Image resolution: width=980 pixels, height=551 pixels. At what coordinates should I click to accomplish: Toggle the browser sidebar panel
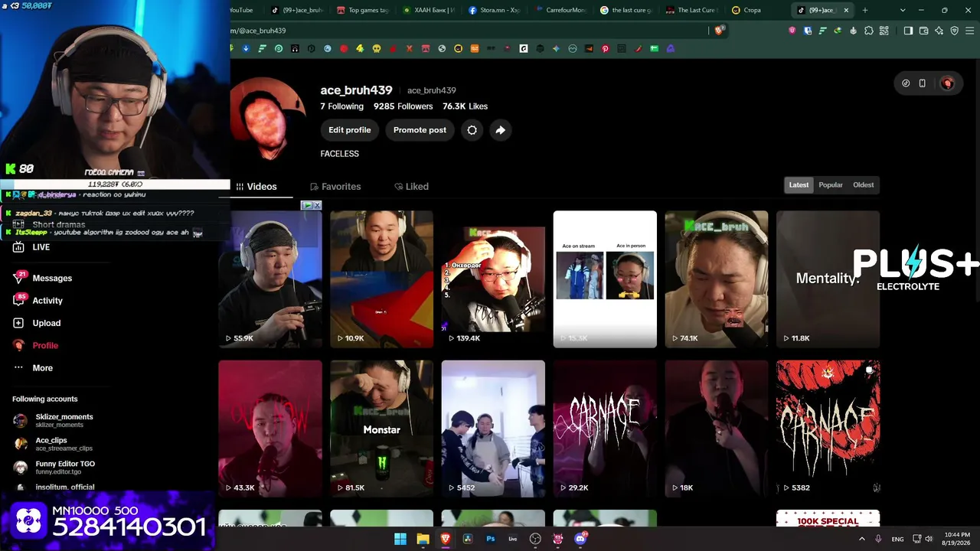[908, 31]
